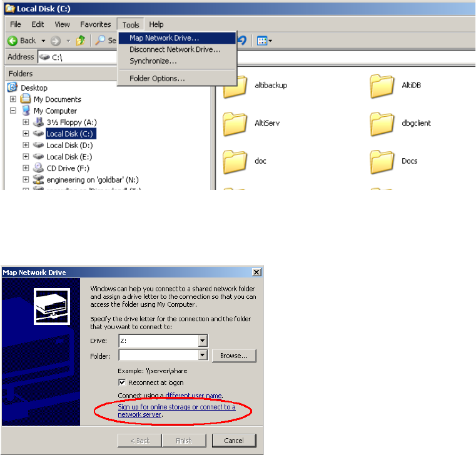476x455 pixels.
Task: Open the Edit menu
Action: click(x=38, y=24)
